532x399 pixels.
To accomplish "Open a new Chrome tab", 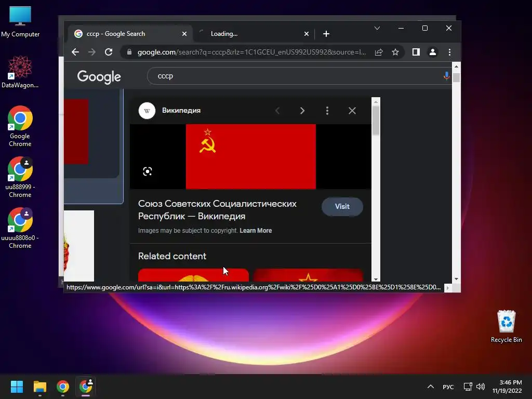I will click(x=326, y=34).
